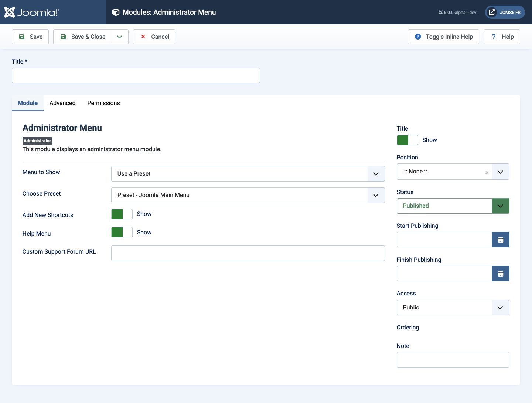Click the Toggle Inline Help question icon

click(x=418, y=37)
